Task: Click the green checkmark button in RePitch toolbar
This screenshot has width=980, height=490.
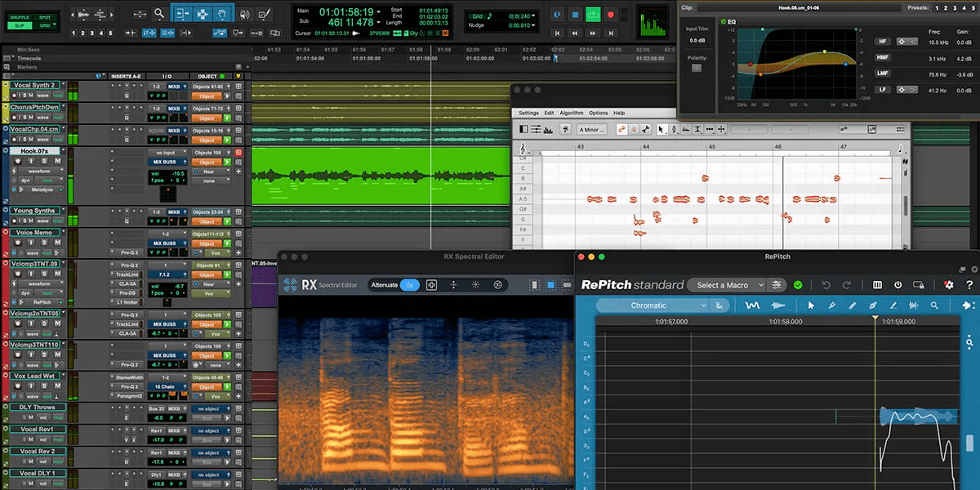Action: [x=799, y=284]
